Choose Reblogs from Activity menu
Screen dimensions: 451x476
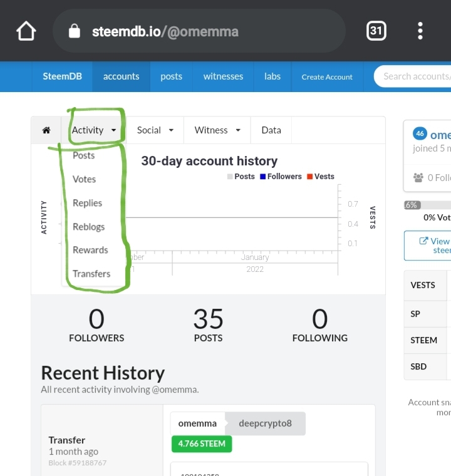(x=89, y=227)
